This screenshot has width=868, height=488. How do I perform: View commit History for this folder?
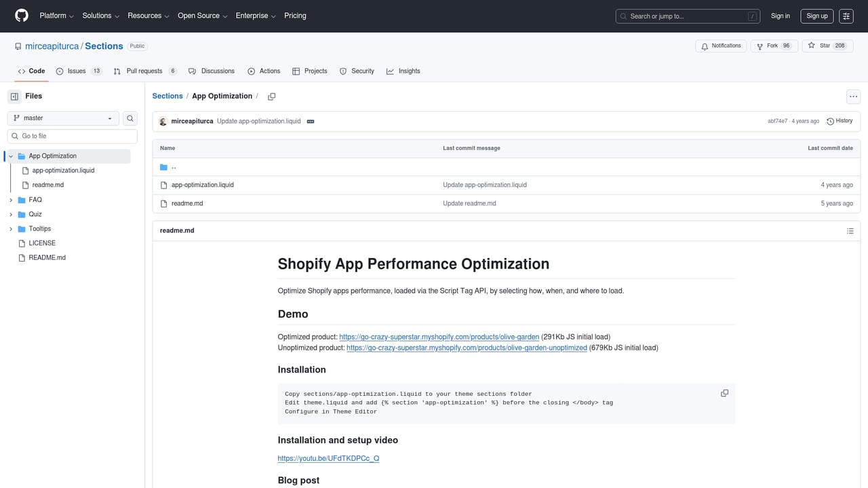pos(840,121)
